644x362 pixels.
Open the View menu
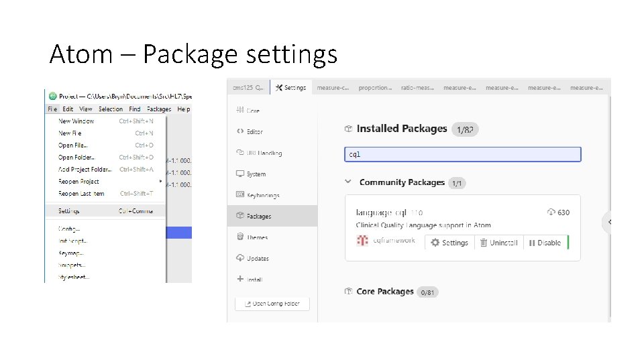tap(86, 109)
